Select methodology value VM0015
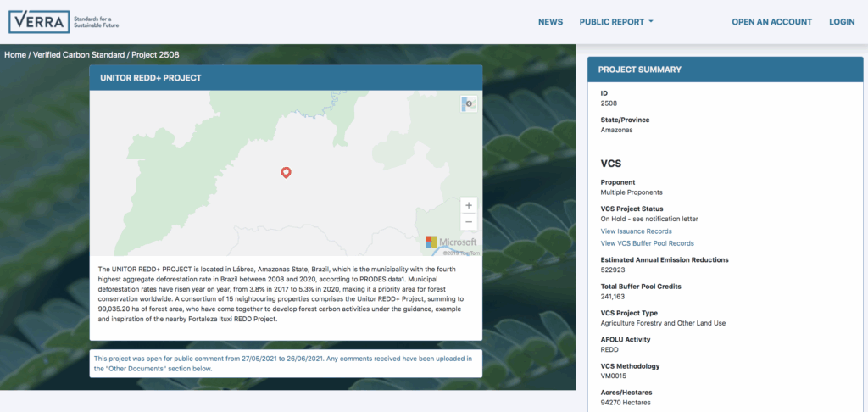The image size is (868, 412). click(x=613, y=376)
